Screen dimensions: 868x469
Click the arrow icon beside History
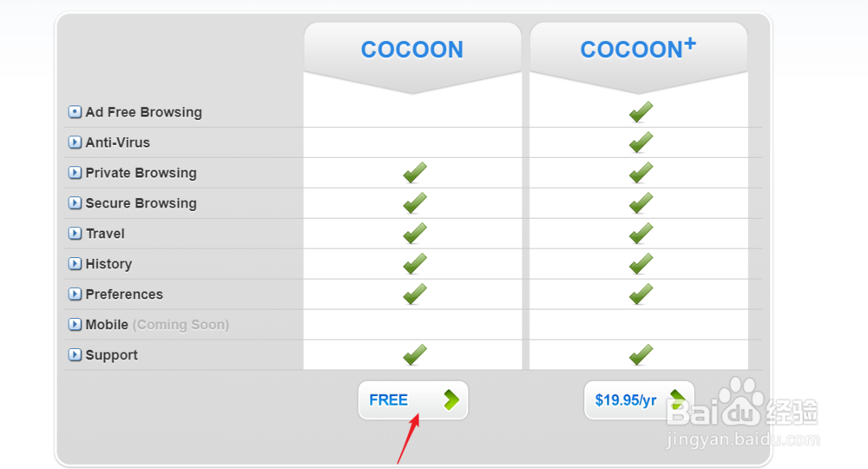pyautogui.click(x=75, y=264)
